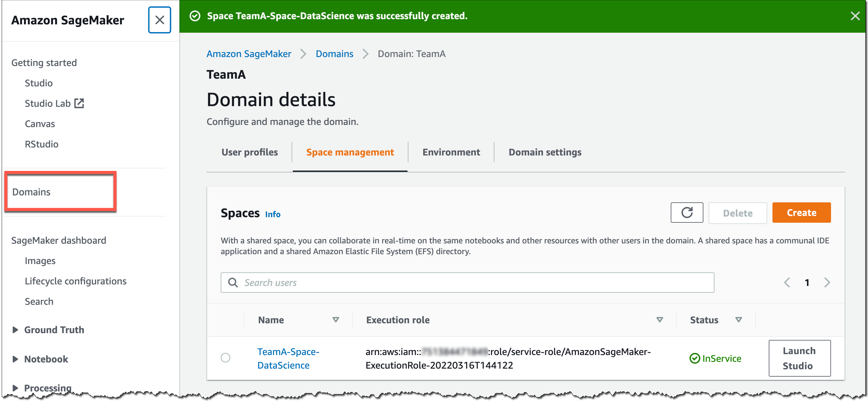The width and height of the screenshot is (868, 401).
Task: Focus the Search users input field
Action: 472,282
